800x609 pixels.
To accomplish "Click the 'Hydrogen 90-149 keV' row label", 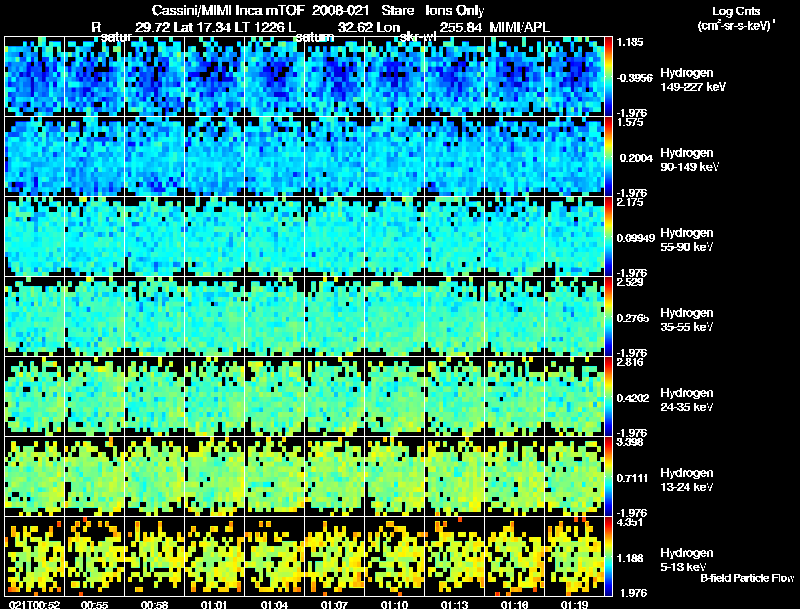I will pos(690,160).
